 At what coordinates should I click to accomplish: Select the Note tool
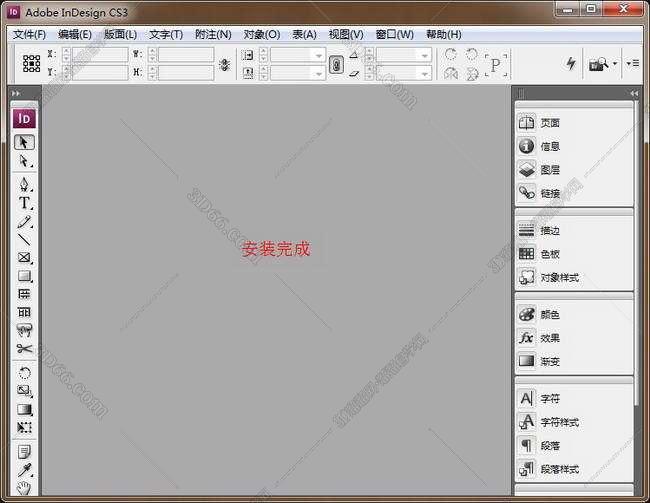coord(25,452)
